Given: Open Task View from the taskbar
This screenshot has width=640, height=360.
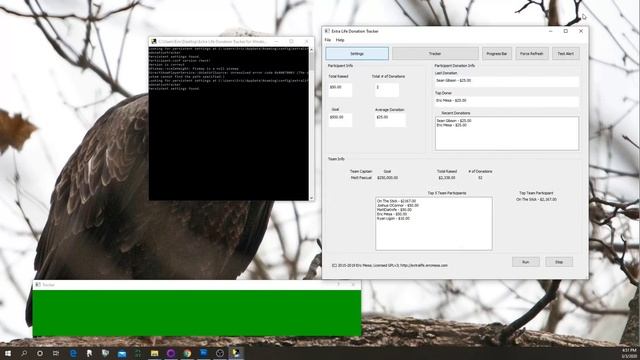Looking at the screenshot, I should coord(56,353).
